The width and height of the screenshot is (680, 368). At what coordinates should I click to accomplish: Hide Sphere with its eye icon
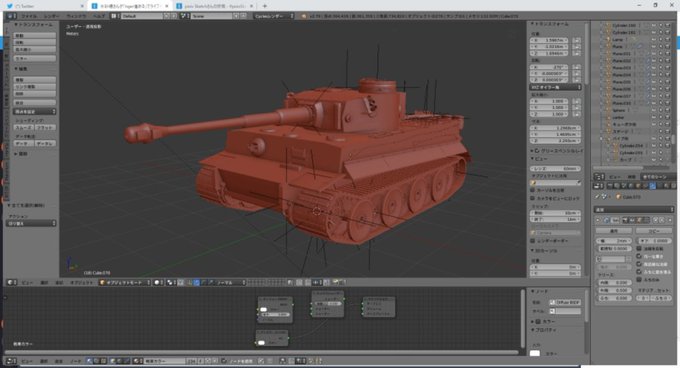point(654,110)
